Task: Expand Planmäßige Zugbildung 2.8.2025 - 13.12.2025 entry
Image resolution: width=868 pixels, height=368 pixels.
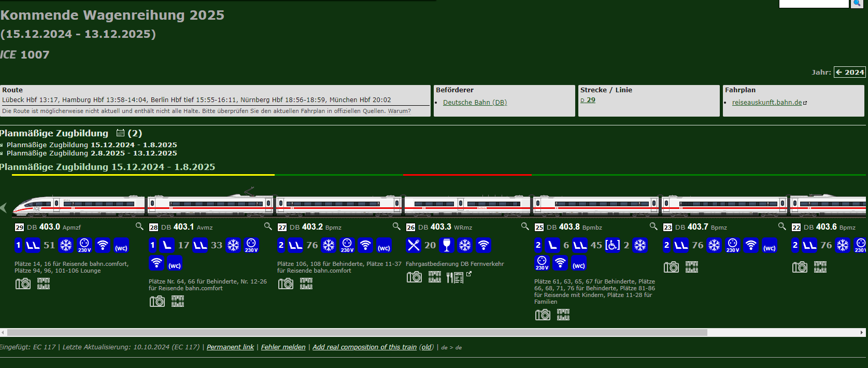Action: point(92,153)
